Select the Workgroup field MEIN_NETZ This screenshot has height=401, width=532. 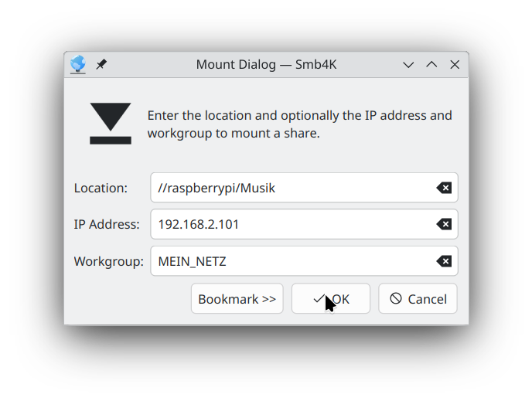point(294,261)
